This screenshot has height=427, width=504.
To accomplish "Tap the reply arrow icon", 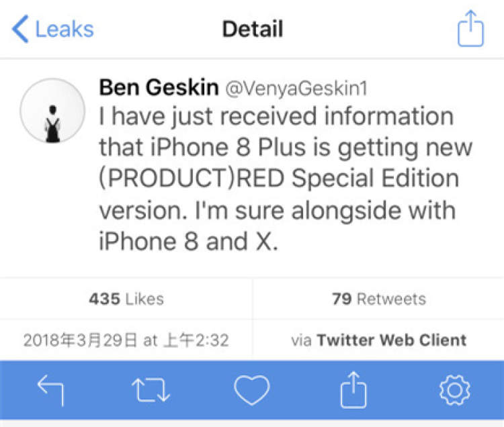I will tap(50, 390).
